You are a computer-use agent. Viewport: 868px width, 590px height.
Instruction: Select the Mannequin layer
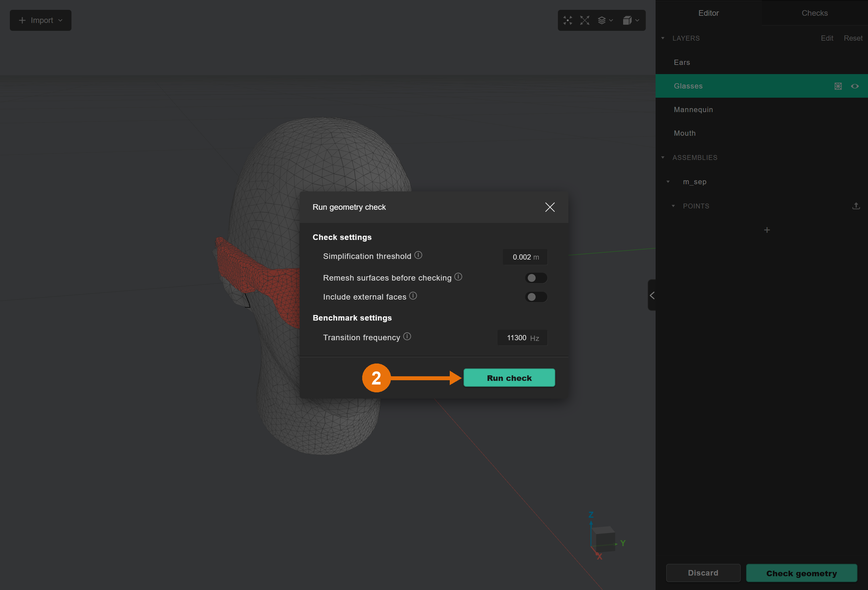coord(761,109)
